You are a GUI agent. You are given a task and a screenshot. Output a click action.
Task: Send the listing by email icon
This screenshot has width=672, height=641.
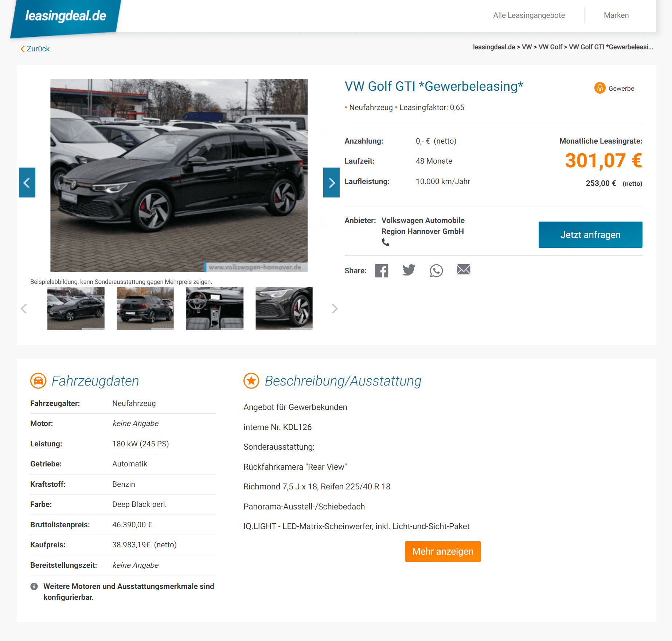click(464, 269)
